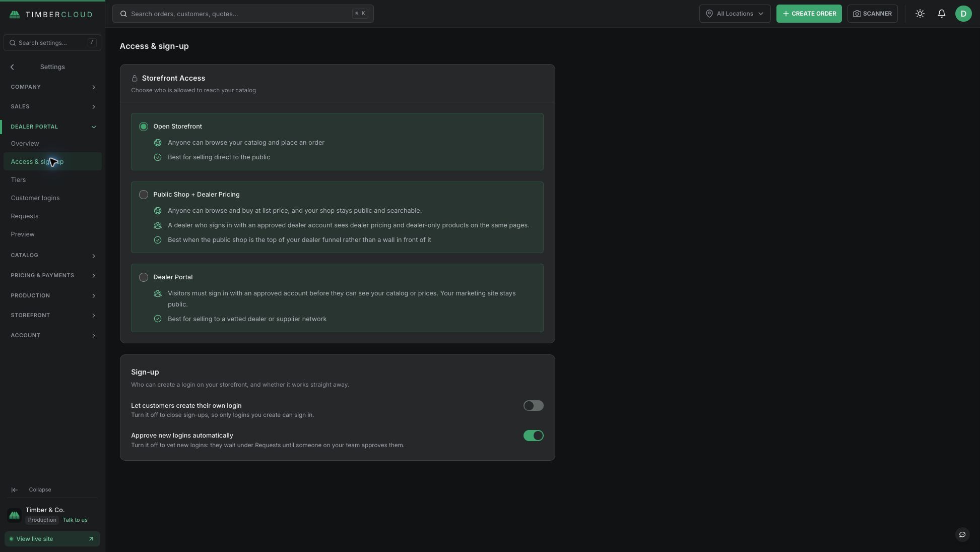Focus the Search settings field

point(52,43)
